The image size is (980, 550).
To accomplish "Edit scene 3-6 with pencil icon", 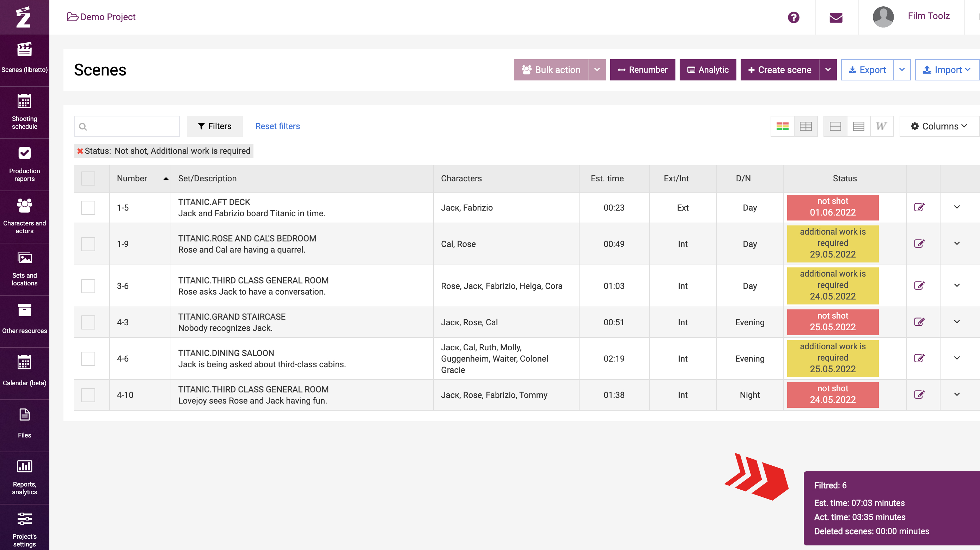I will (x=919, y=285).
